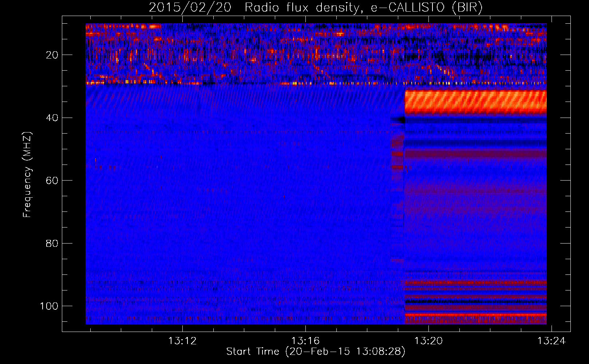This screenshot has width=589, height=364.
Task: Click the '60' frequency tick label
Action: pos(52,181)
